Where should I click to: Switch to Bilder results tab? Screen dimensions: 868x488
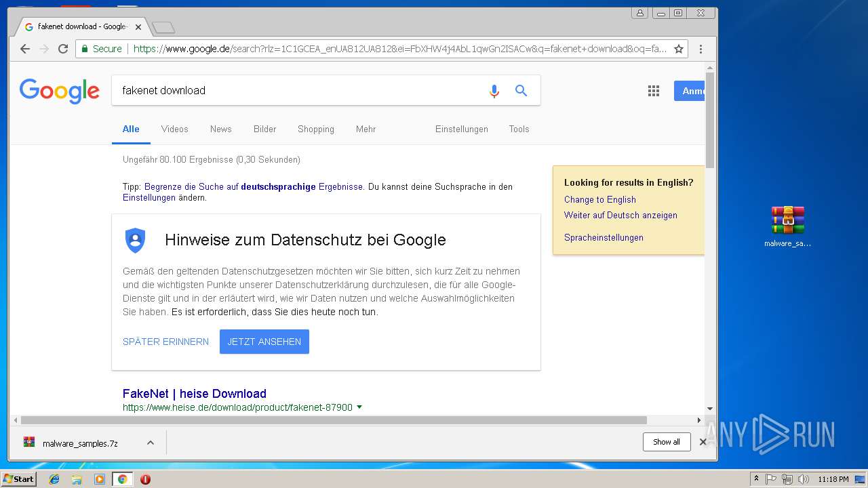[265, 129]
